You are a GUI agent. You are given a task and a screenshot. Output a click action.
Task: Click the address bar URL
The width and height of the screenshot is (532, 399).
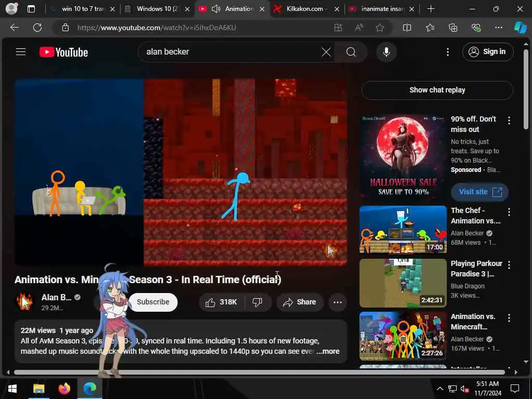point(156,28)
